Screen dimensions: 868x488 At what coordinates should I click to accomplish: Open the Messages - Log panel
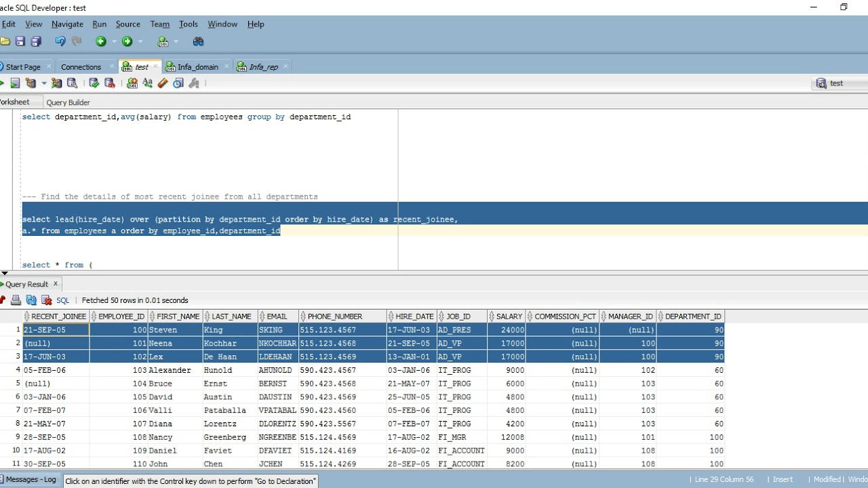pos(31,480)
